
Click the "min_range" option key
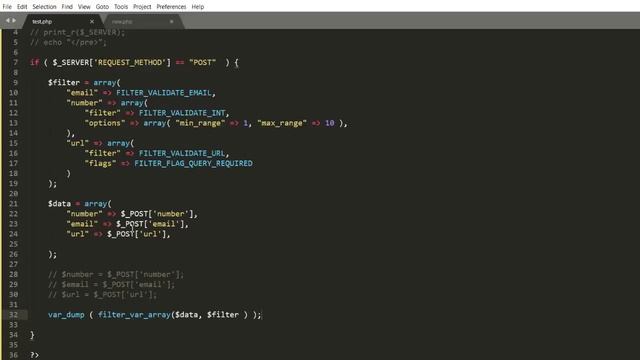(x=200, y=123)
